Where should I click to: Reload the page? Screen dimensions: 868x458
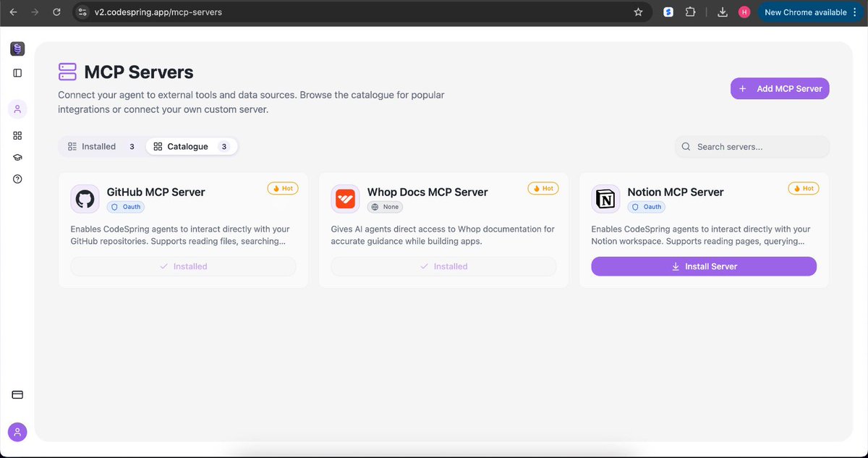click(x=56, y=12)
